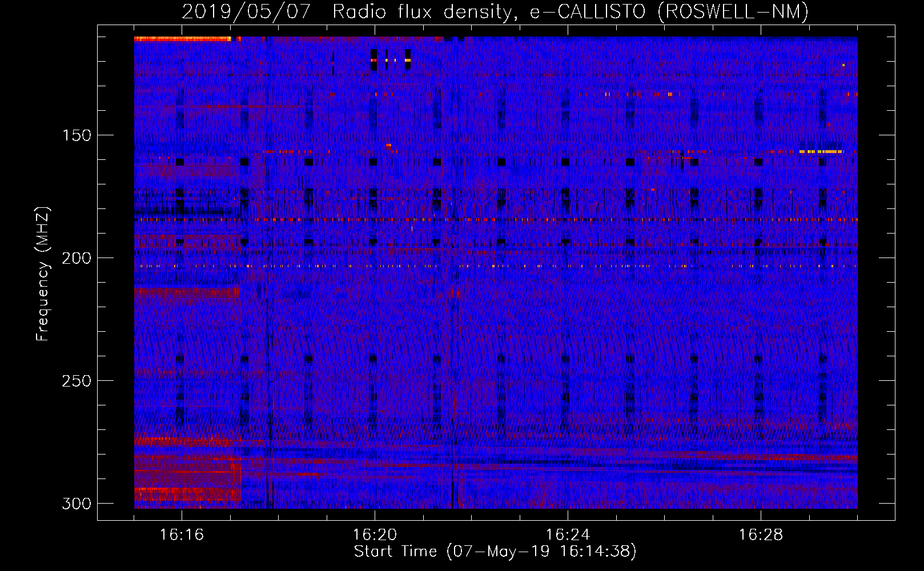Click the time tick label '16:24'
This screenshot has height=571, width=924.
tap(568, 535)
